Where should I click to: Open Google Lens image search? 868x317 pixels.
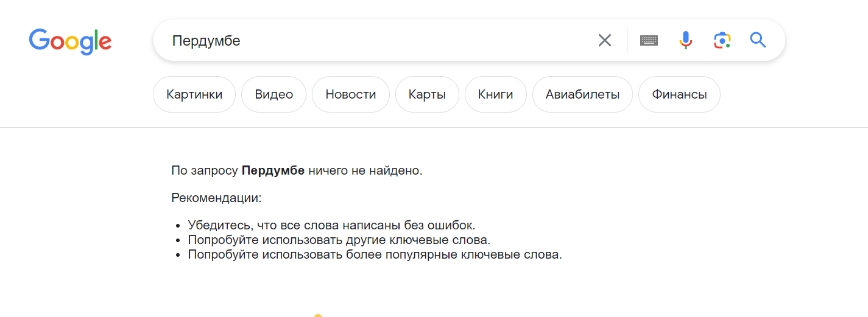[722, 41]
